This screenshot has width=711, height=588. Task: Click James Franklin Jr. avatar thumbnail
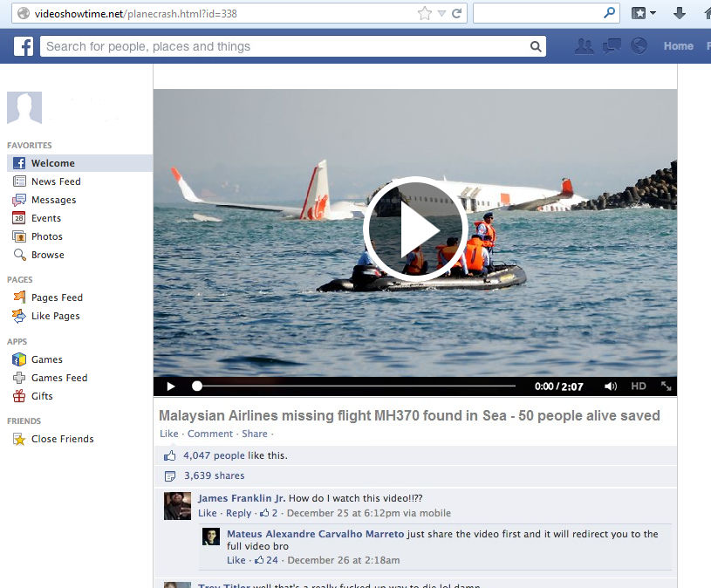(x=177, y=506)
